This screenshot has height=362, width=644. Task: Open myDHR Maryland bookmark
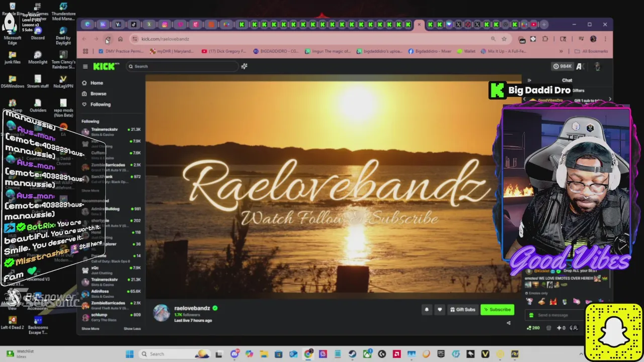(171, 51)
